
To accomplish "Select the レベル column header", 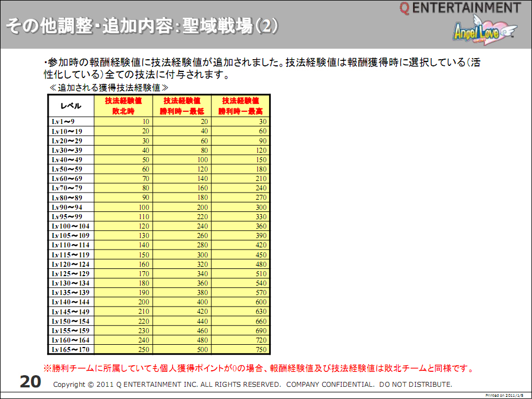I will tap(71, 106).
